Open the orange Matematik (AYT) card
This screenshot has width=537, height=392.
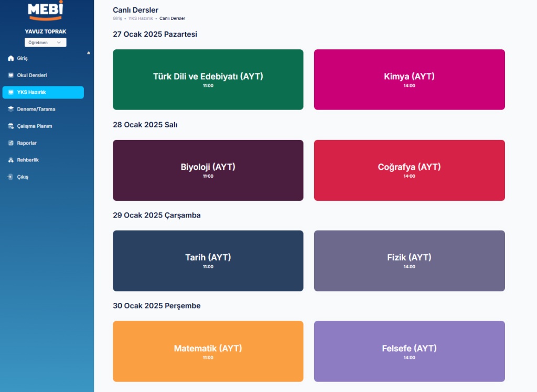point(208,351)
